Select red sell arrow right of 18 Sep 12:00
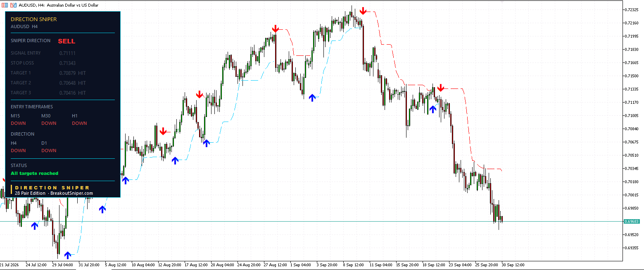The height and width of the screenshot is (270, 644). click(x=441, y=88)
